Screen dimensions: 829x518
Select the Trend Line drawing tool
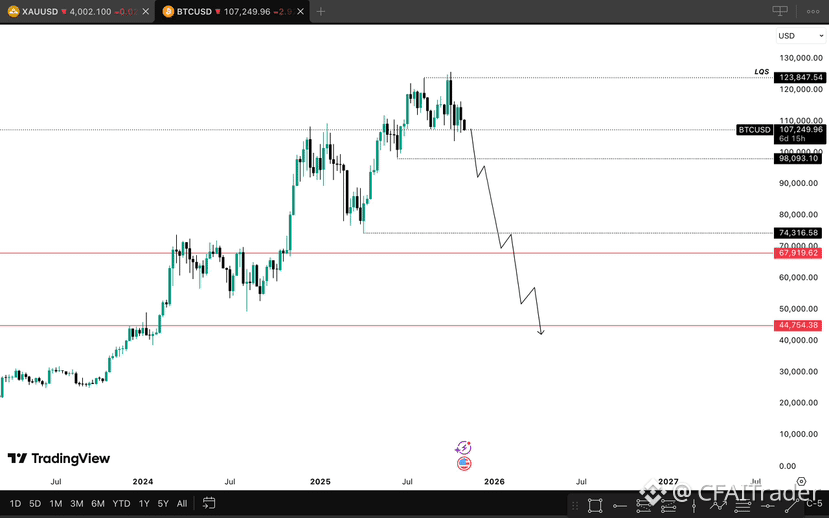point(791,506)
